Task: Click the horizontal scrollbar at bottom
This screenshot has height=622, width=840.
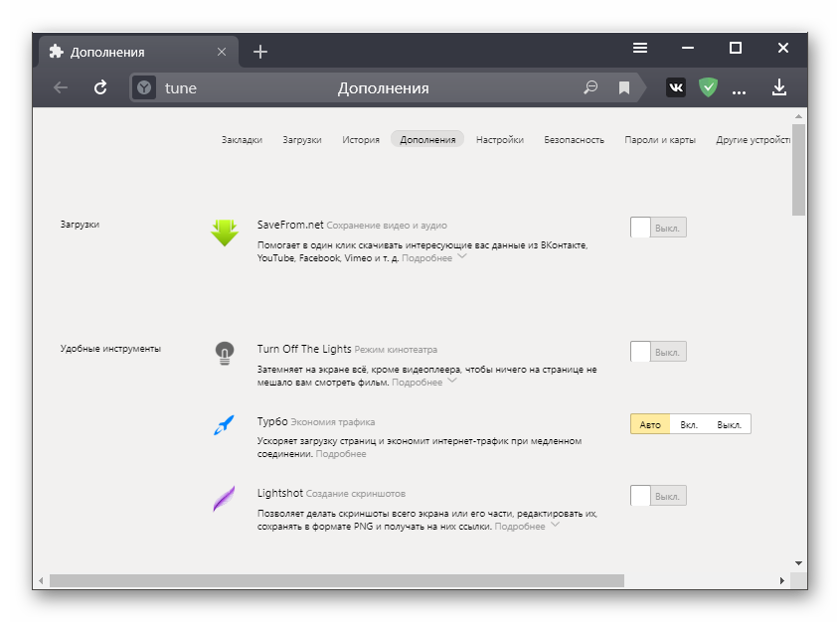Action: click(x=336, y=580)
